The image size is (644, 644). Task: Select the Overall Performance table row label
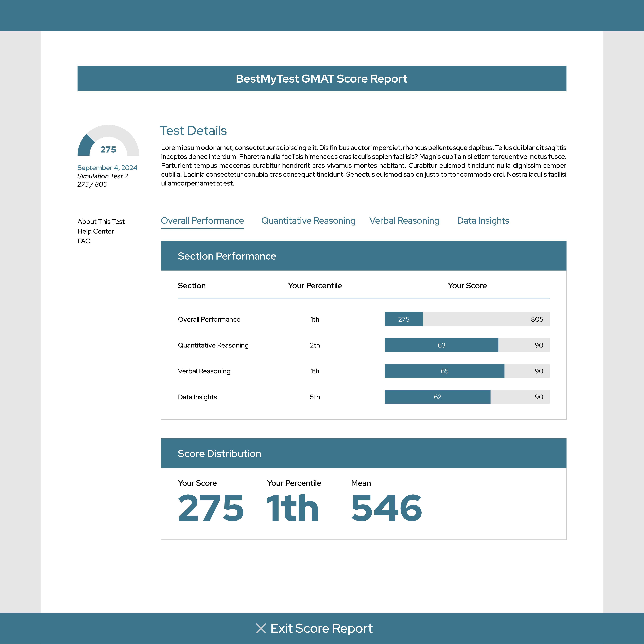209,319
